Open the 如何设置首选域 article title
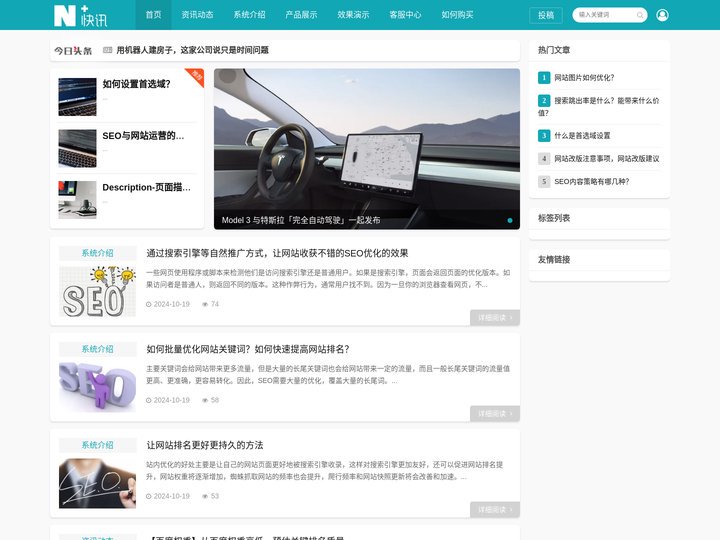 pos(136,84)
